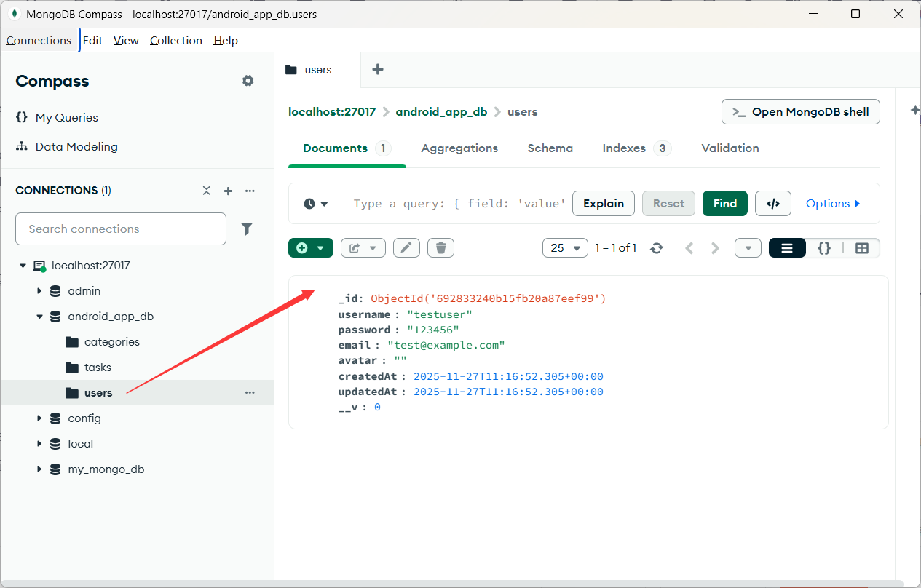Collapse all connections icon
Viewport: 921px width, 588px height.
tap(206, 191)
